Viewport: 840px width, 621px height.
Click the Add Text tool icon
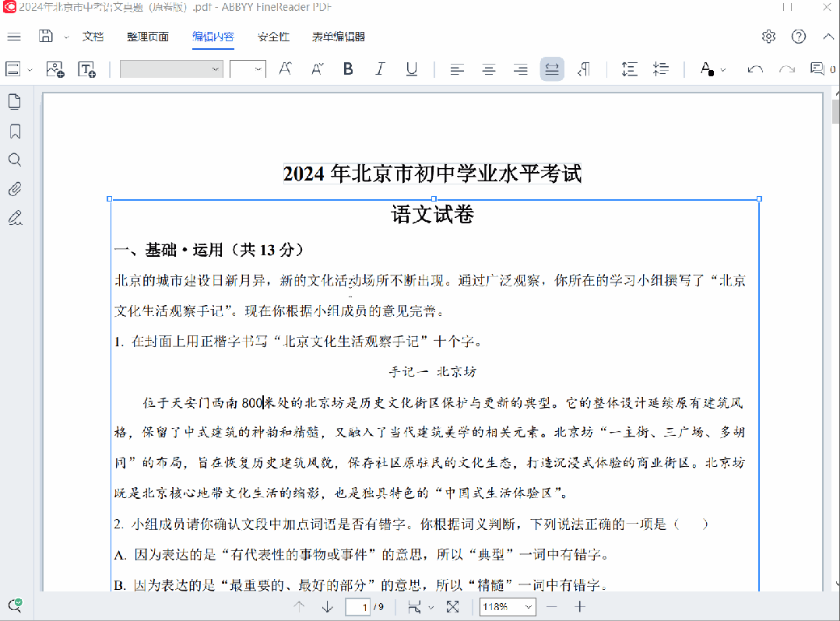86,69
